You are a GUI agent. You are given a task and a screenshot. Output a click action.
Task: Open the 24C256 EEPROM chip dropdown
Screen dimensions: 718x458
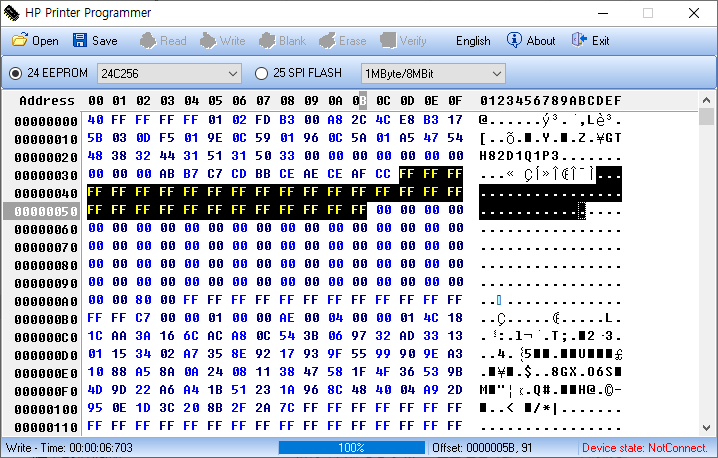tap(169, 74)
